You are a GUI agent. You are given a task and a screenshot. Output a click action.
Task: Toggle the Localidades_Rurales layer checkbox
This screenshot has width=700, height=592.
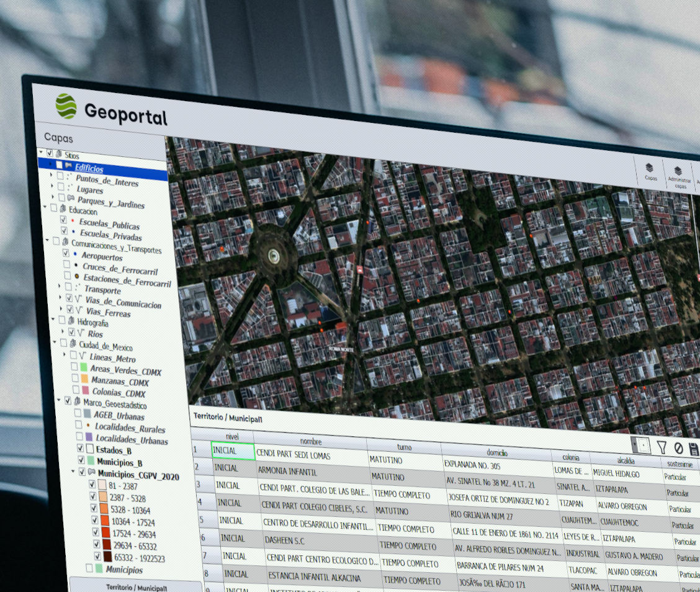(x=79, y=425)
